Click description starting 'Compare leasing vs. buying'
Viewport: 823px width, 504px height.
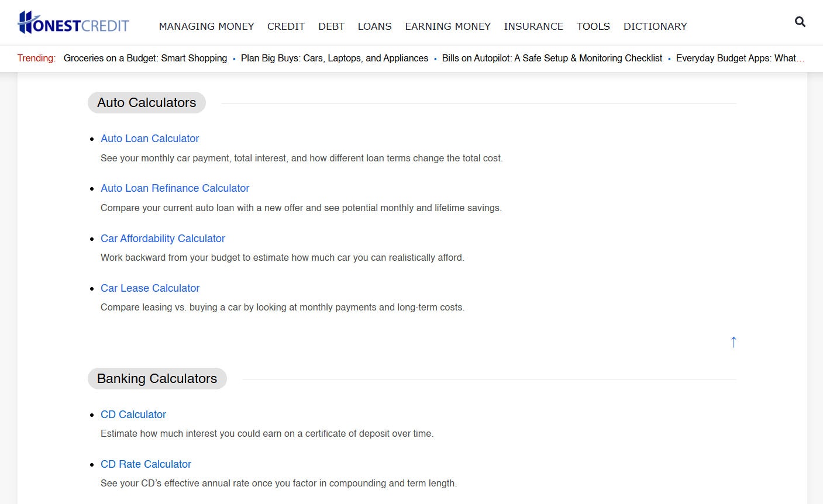click(283, 308)
